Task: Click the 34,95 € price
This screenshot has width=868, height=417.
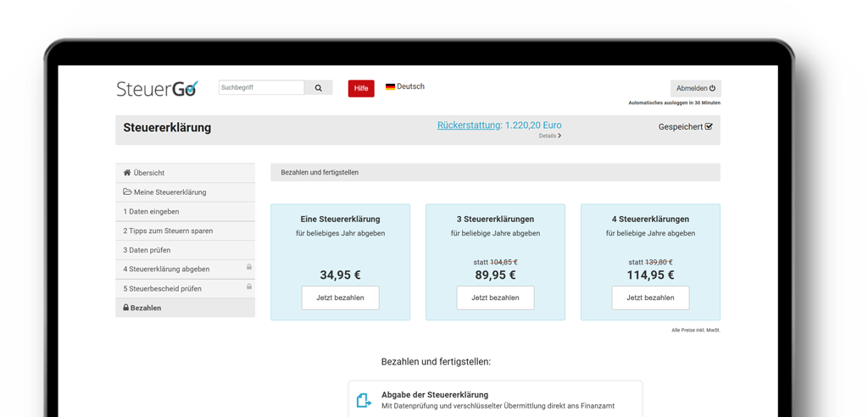Action: 341,275
